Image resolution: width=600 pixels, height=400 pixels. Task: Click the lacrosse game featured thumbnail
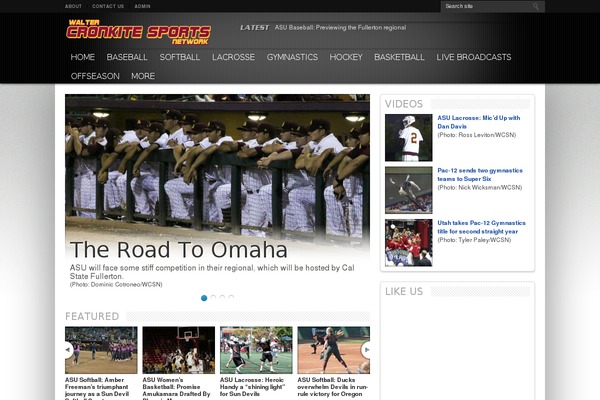[256, 350]
